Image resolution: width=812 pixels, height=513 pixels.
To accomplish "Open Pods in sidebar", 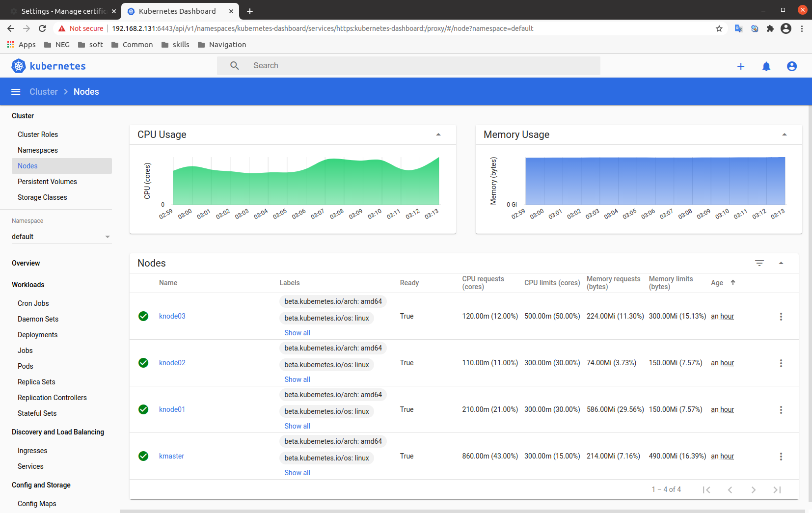I will point(26,366).
